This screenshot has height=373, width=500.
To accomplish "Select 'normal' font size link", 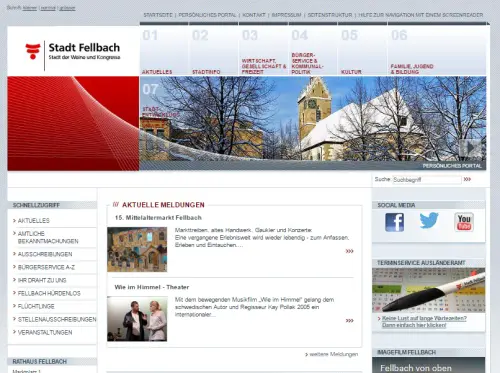I will (48, 8).
